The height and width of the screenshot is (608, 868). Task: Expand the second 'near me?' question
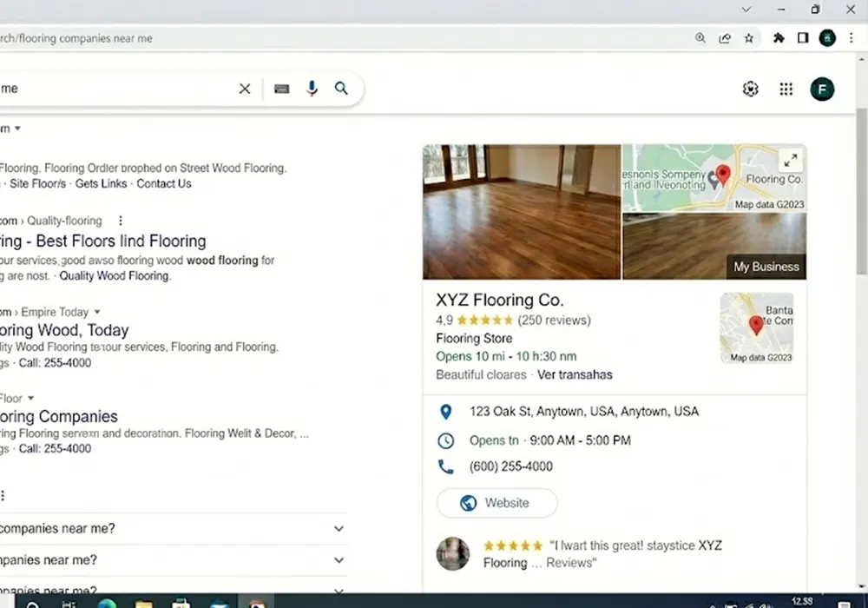click(339, 560)
